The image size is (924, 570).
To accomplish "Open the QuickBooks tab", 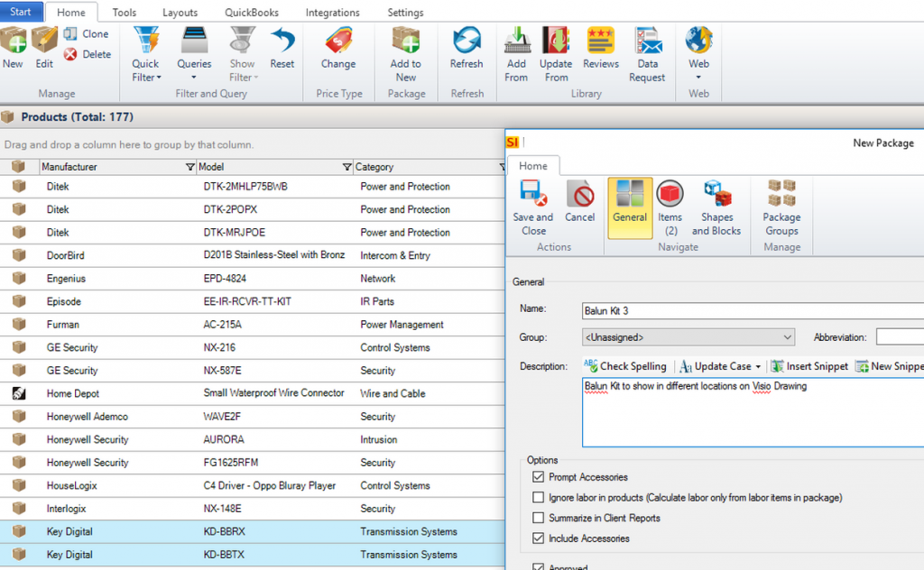I will pos(252,13).
